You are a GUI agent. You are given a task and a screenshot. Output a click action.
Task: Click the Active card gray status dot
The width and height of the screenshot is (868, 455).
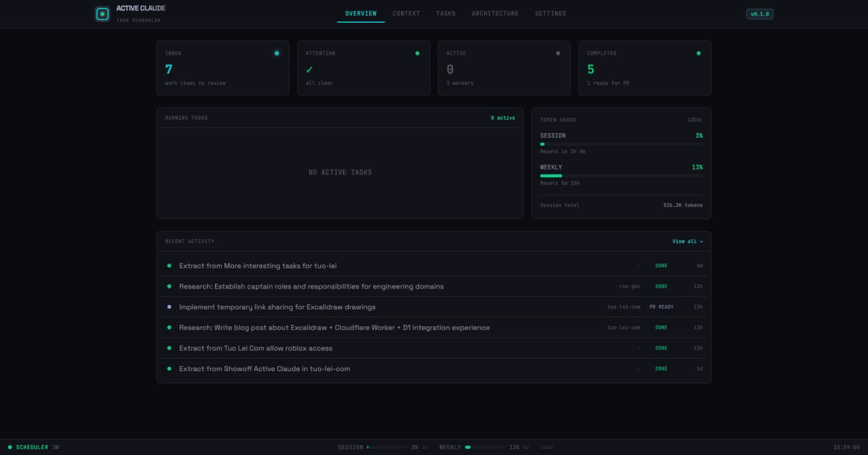pyautogui.click(x=558, y=53)
